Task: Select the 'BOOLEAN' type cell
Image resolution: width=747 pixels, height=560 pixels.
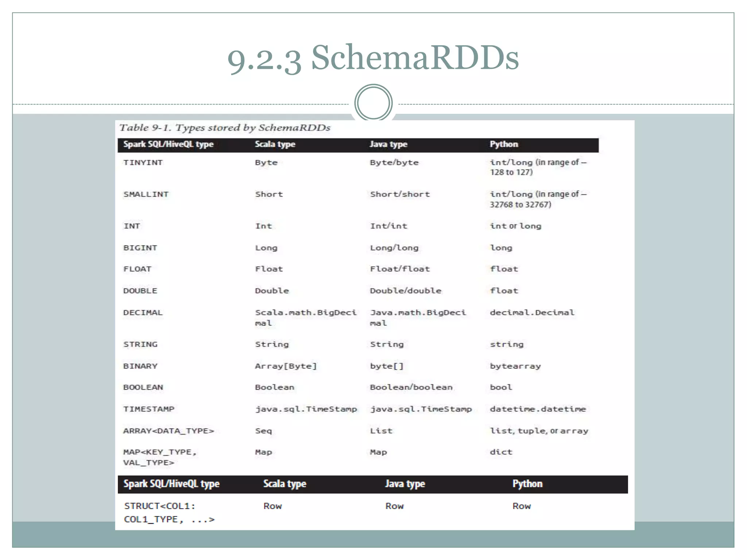Action: click(x=143, y=387)
